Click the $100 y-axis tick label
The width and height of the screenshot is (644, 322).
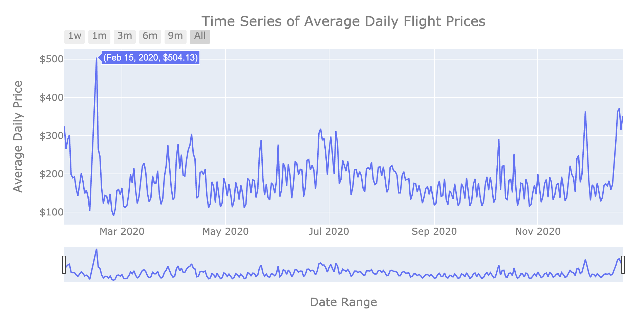click(51, 212)
